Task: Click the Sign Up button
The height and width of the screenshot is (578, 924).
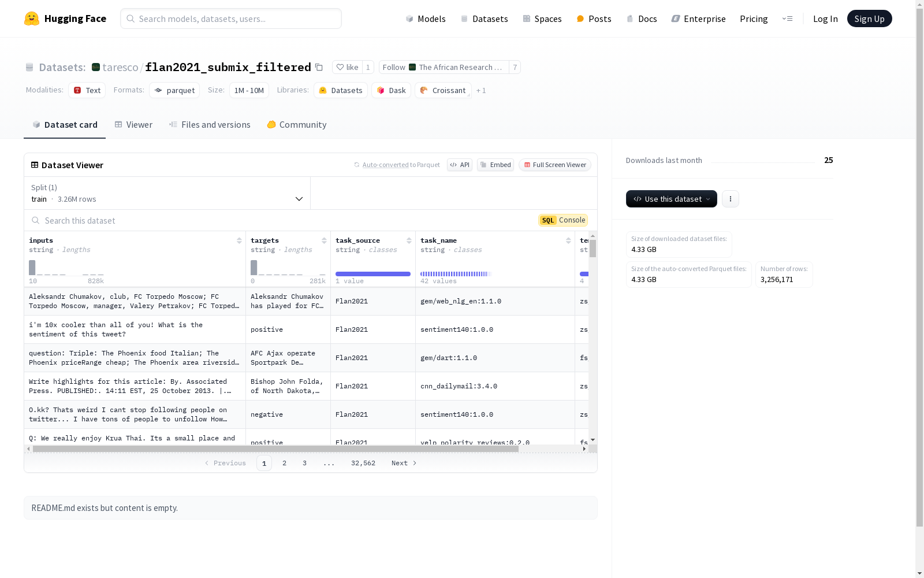Action: tap(870, 18)
